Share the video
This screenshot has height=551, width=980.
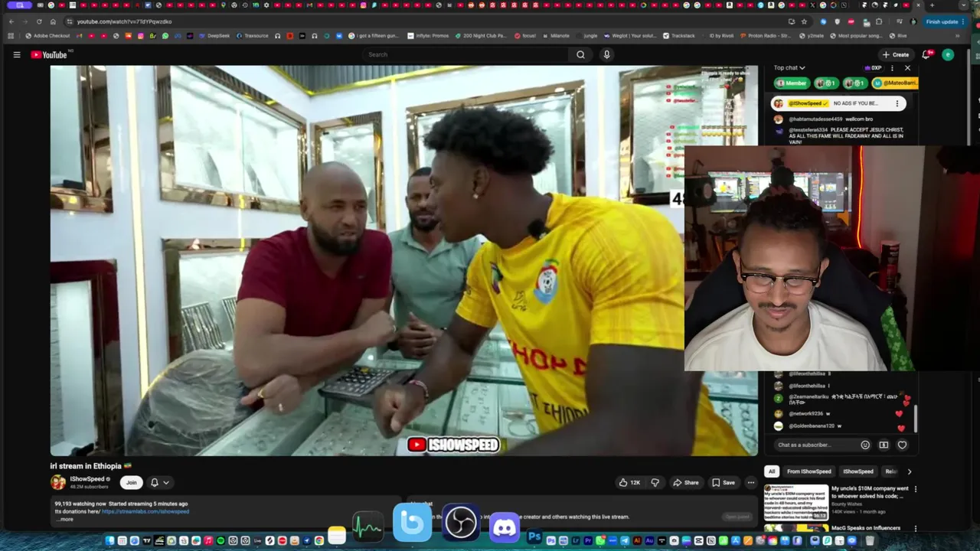point(685,482)
